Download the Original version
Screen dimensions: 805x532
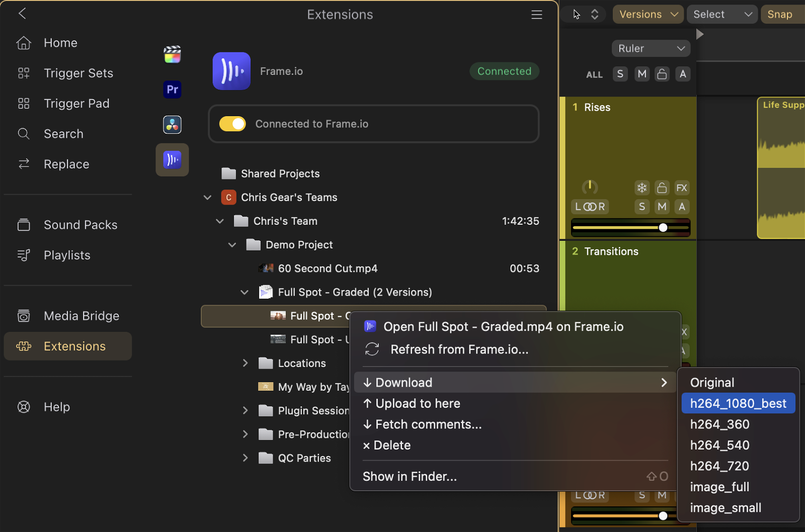738,383
